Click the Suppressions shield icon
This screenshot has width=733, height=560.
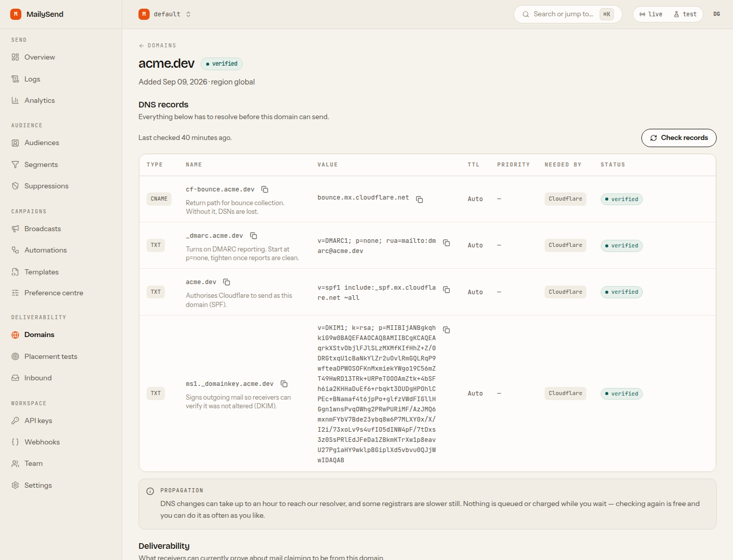pos(15,186)
